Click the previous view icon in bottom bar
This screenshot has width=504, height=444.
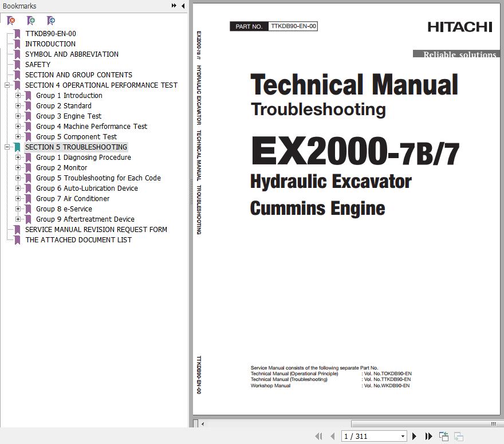pyautogui.click(x=444, y=436)
